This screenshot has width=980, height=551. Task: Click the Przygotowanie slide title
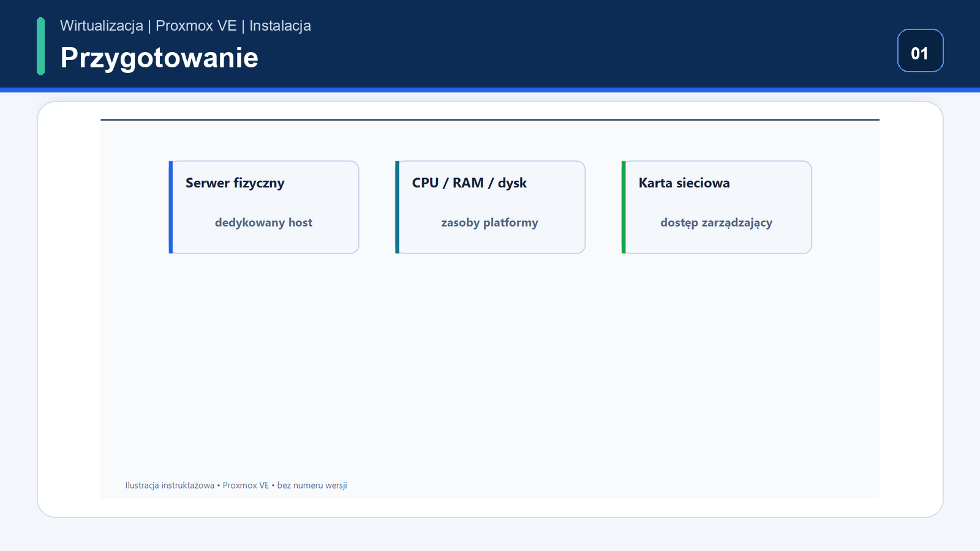click(159, 58)
